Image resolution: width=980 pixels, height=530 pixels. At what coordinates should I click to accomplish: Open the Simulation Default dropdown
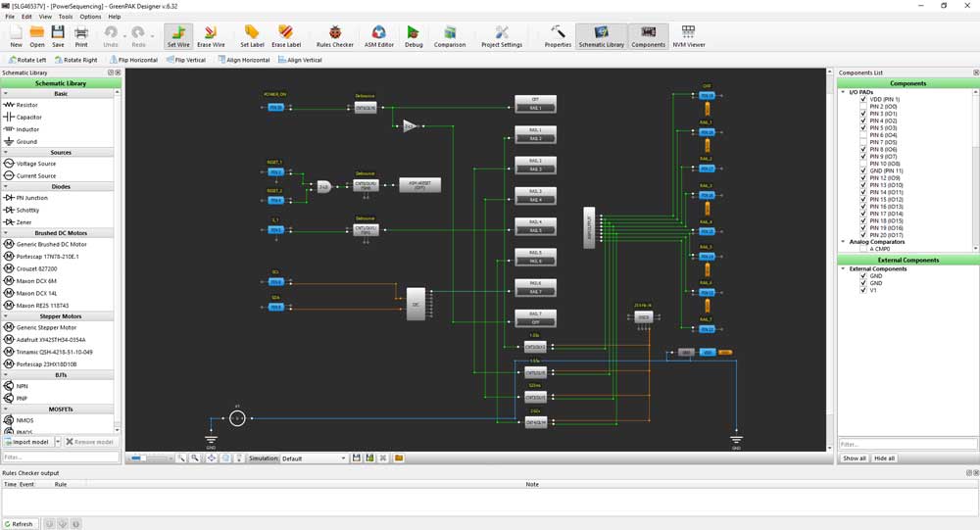315,458
